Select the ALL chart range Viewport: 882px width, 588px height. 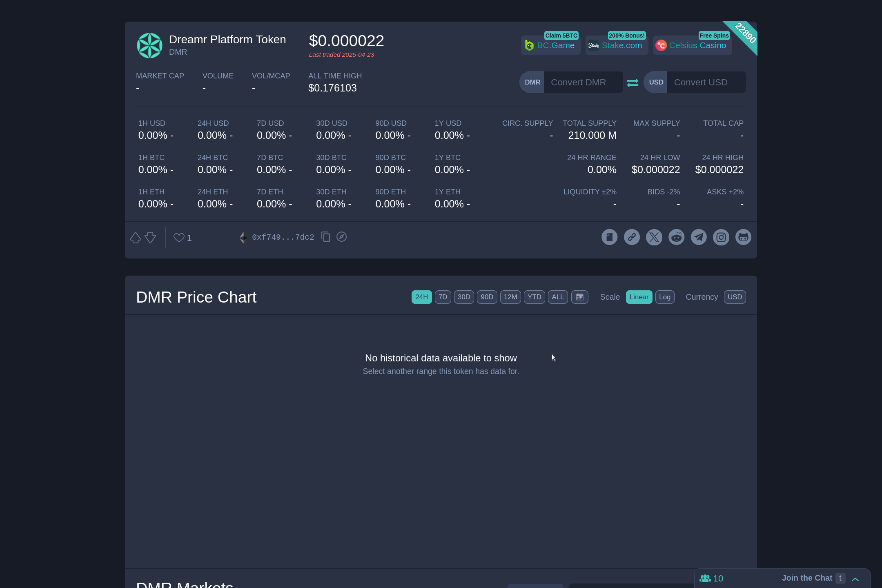[557, 297]
